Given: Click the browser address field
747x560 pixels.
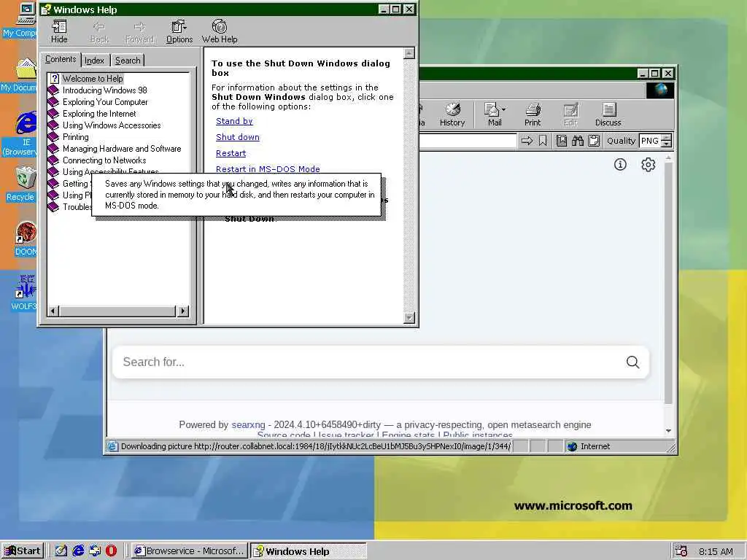Looking at the screenshot, I should (468, 141).
